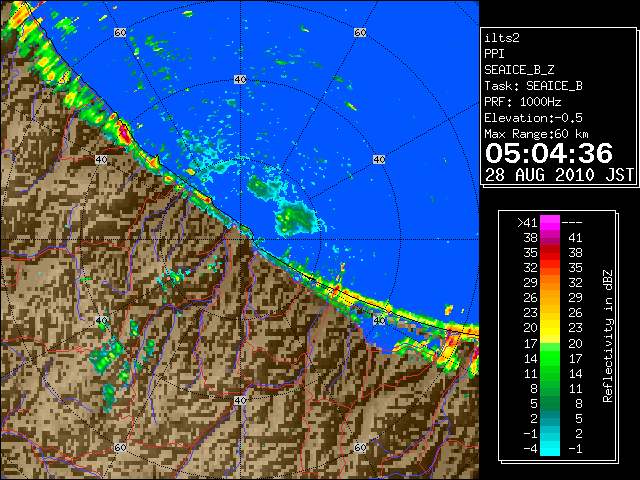
Task: Select the "---" legend entry
Action: [572, 223]
